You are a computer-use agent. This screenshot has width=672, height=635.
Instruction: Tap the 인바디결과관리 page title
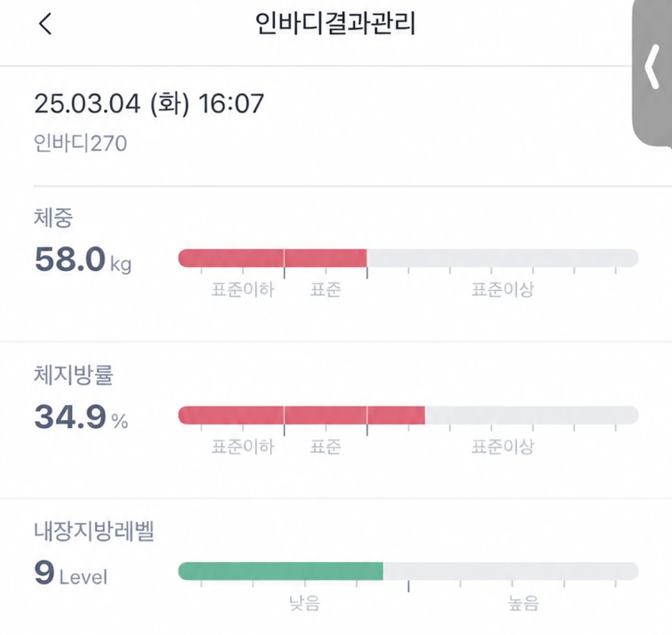point(335,23)
